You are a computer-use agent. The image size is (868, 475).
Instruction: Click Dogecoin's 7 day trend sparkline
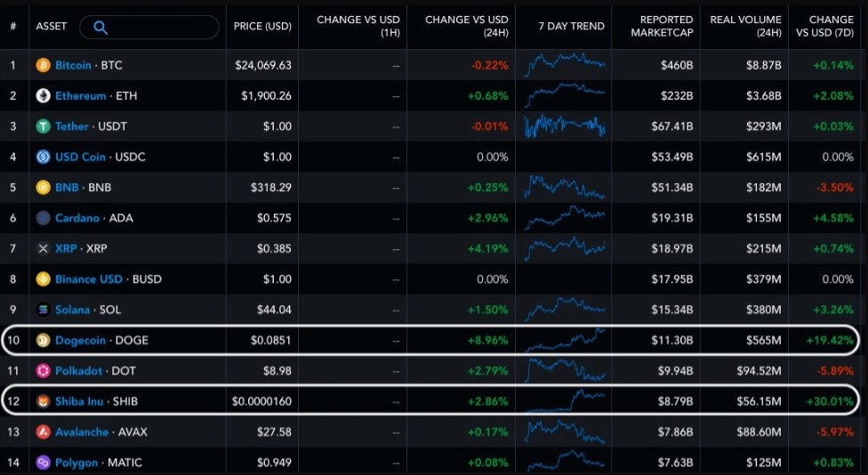pyautogui.click(x=565, y=339)
